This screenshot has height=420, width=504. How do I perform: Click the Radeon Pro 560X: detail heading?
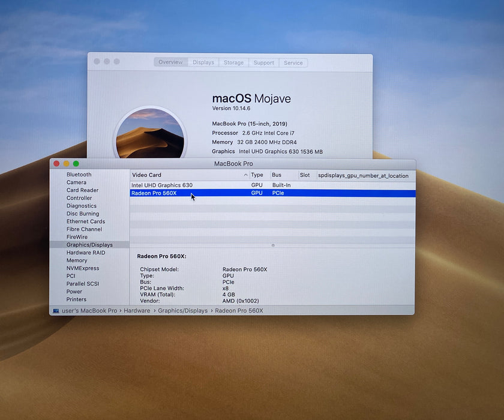161,256
